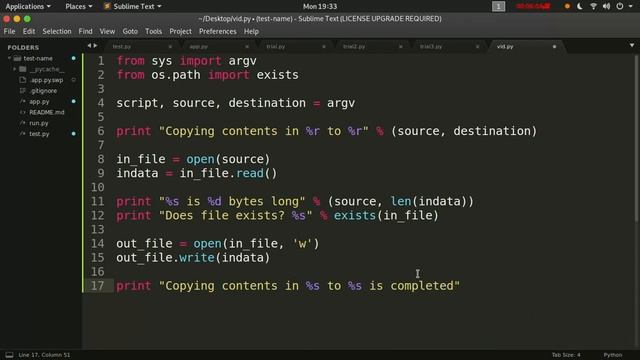Click the workspace indicator numbered 1
640x360 pixels.
click(498, 6)
